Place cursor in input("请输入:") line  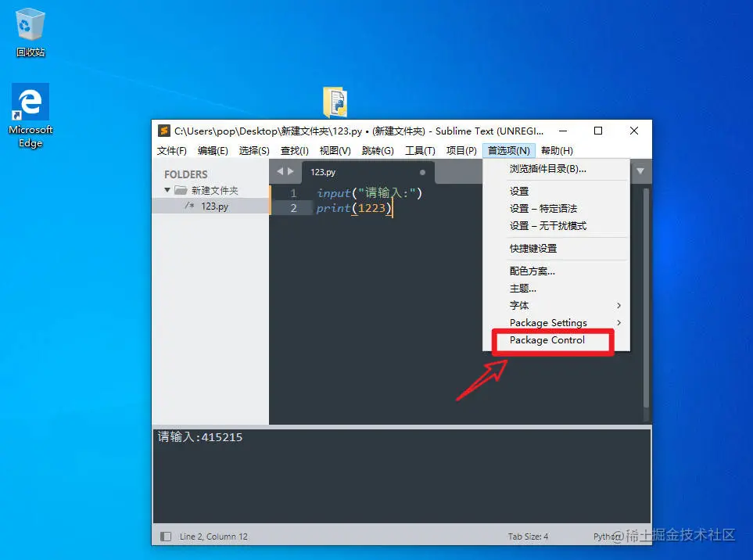[x=369, y=193]
